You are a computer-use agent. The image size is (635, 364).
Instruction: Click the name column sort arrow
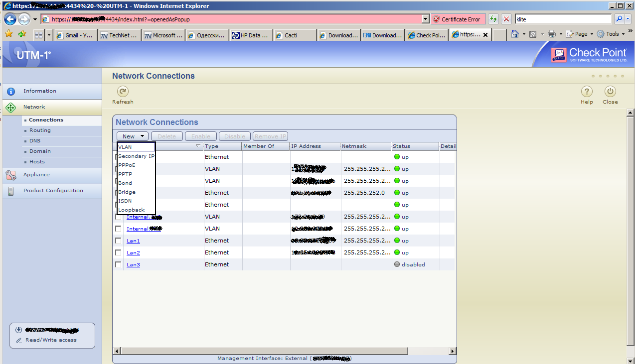point(198,146)
